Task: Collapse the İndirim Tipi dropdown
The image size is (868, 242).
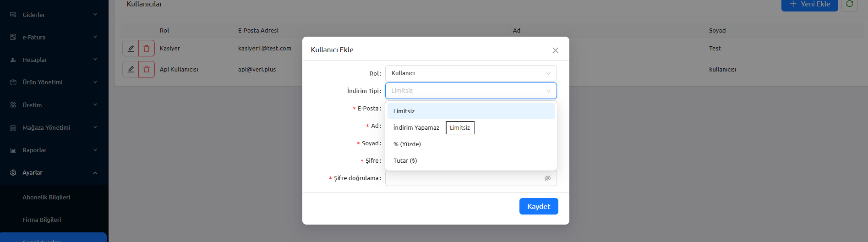Action: coord(471,91)
